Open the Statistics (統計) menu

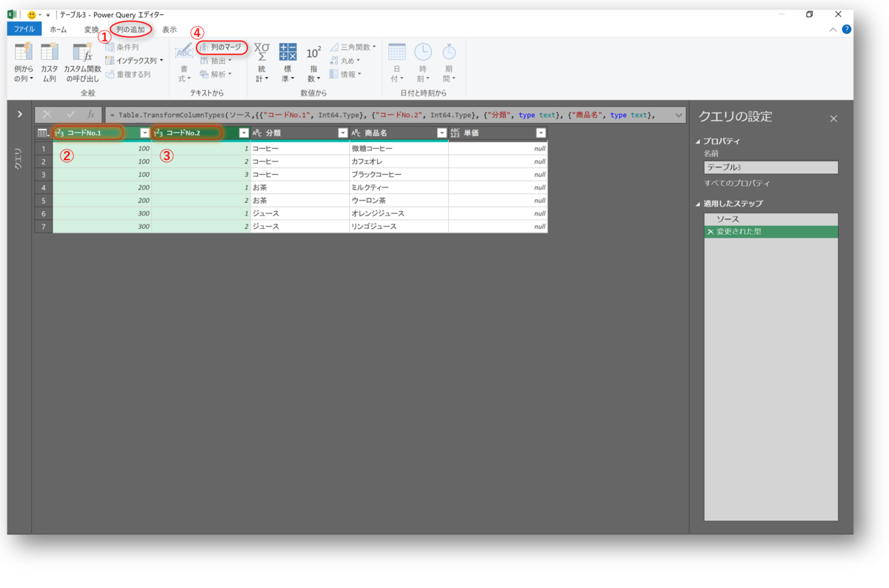[262, 62]
